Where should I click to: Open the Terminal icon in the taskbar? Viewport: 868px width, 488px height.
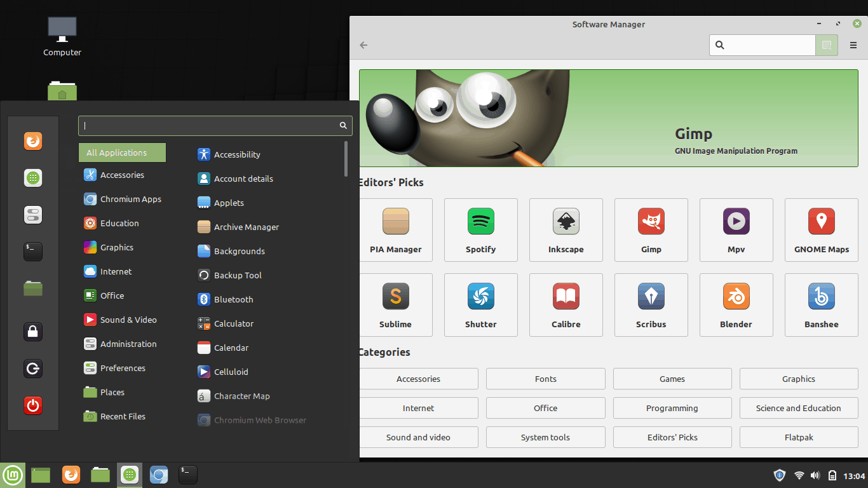click(187, 475)
